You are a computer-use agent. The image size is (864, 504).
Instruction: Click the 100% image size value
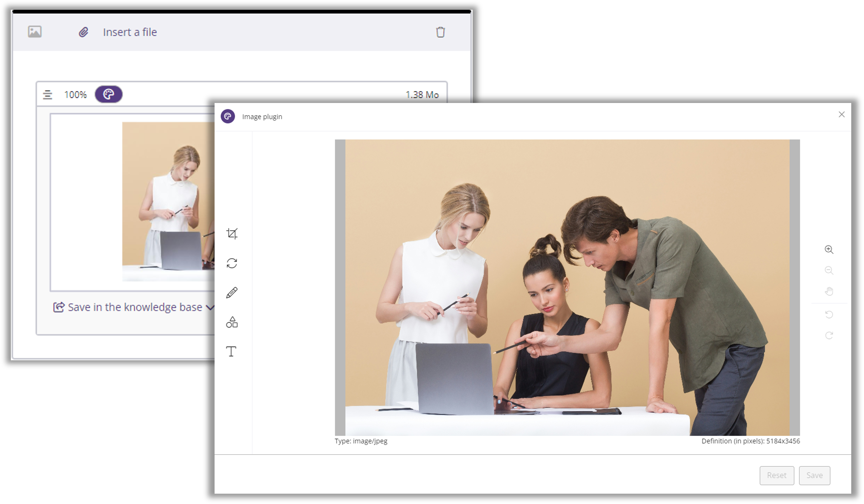tap(76, 95)
